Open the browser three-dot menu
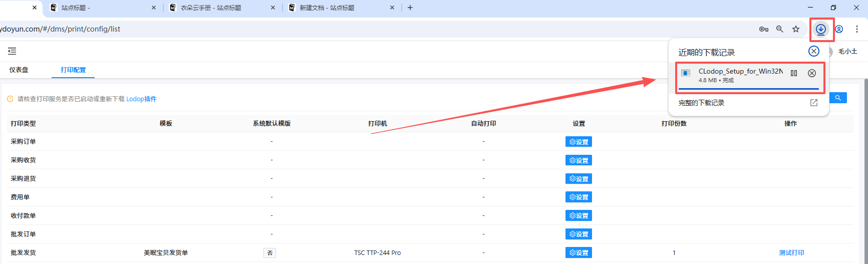The image size is (868, 264). [857, 29]
